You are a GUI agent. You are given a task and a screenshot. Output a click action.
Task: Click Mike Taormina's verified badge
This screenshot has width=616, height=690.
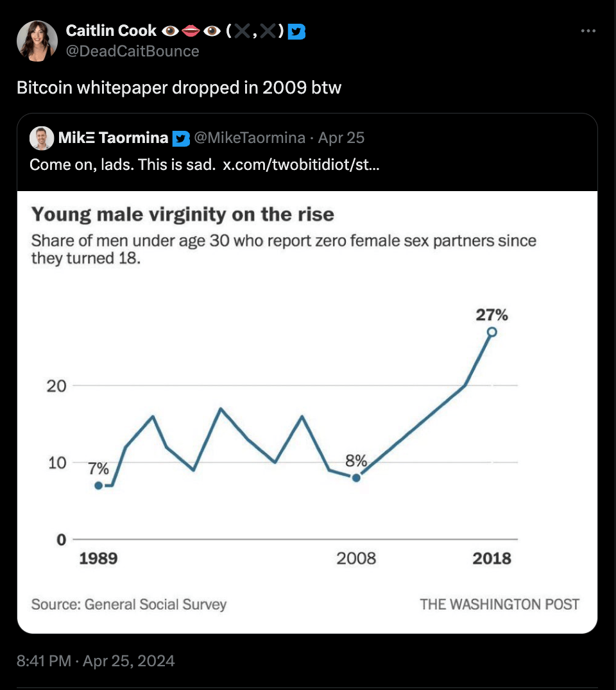(x=182, y=138)
